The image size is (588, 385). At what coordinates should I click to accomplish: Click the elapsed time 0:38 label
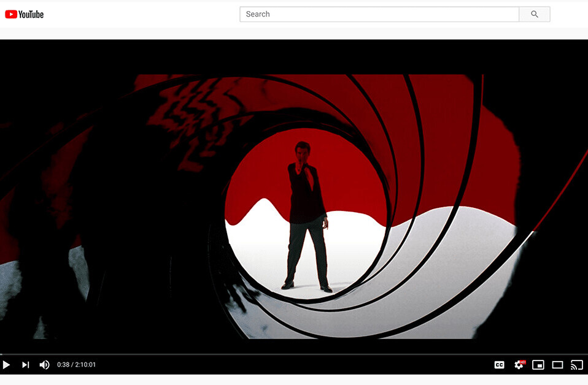click(x=63, y=365)
